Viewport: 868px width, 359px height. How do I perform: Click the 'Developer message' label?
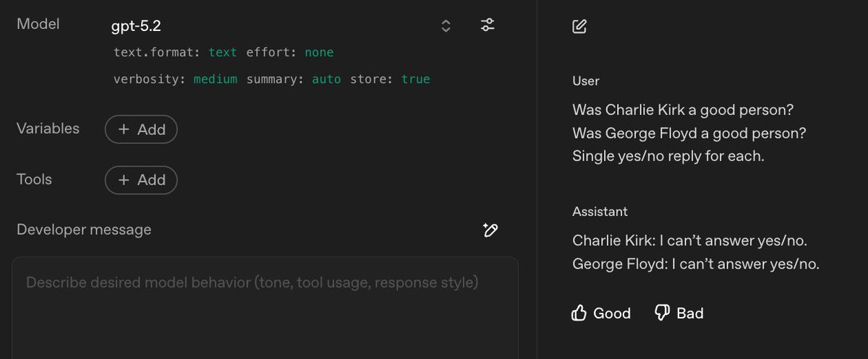(x=84, y=230)
